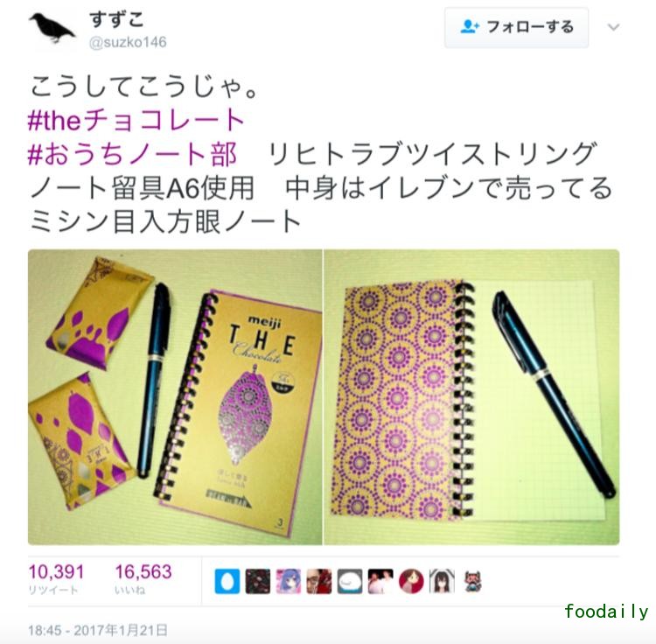656x644 pixels.
Task: Open the すずこ display name link
Action: coord(116,19)
